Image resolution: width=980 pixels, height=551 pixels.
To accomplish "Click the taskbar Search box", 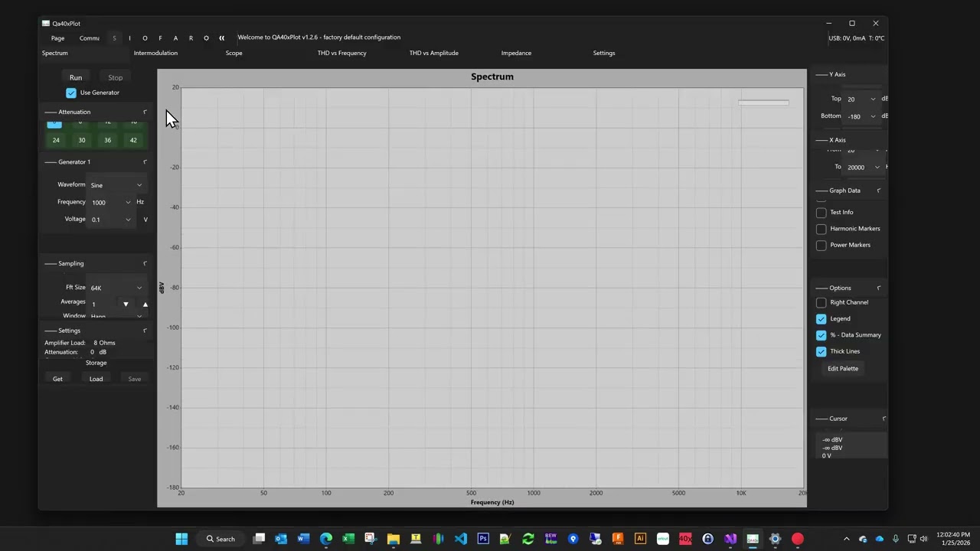I will (220, 539).
